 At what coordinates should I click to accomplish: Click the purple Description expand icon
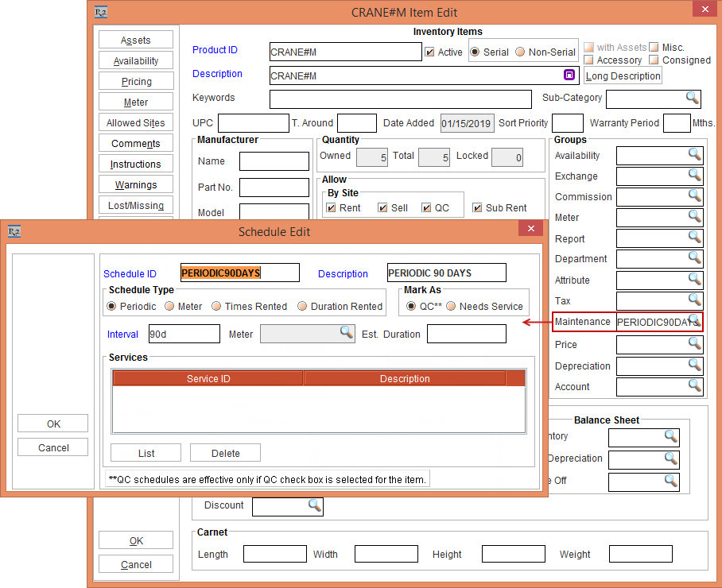[569, 75]
